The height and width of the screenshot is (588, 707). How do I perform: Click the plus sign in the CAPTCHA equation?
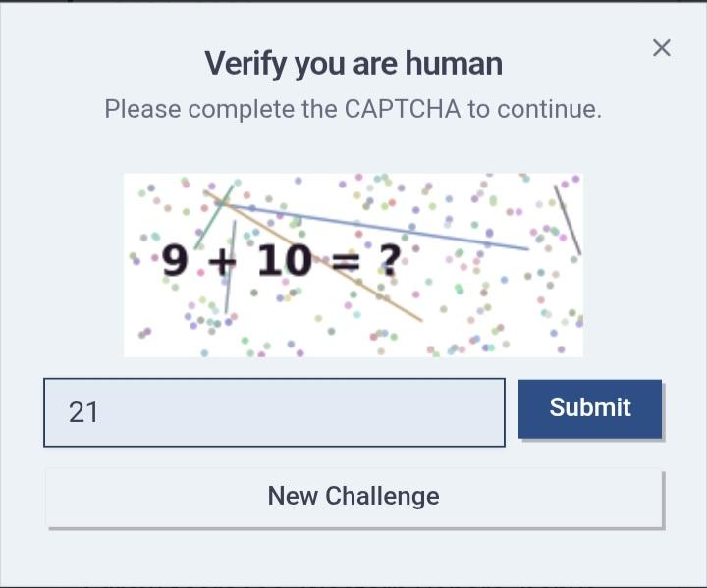pyautogui.click(x=223, y=261)
